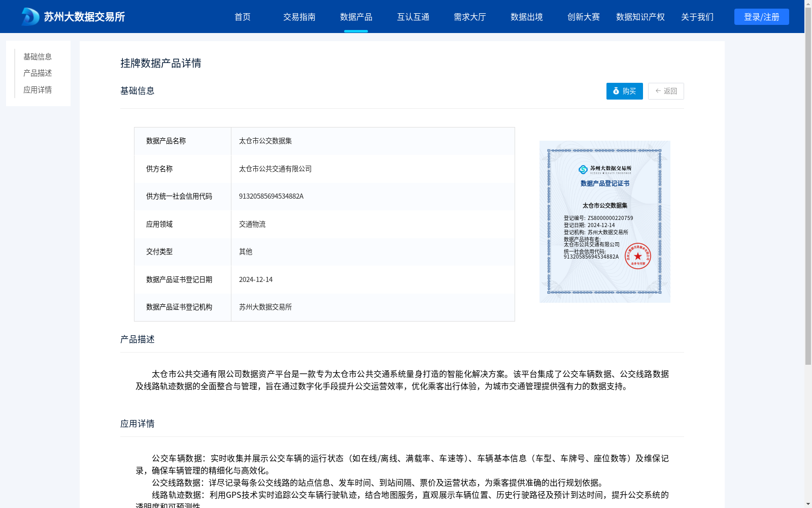The image size is (812, 508).
Task: Jump to 产品描述 in sidebar
Action: point(38,73)
